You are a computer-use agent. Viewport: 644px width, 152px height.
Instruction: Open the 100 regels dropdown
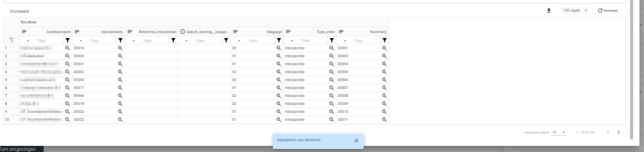click(x=575, y=11)
